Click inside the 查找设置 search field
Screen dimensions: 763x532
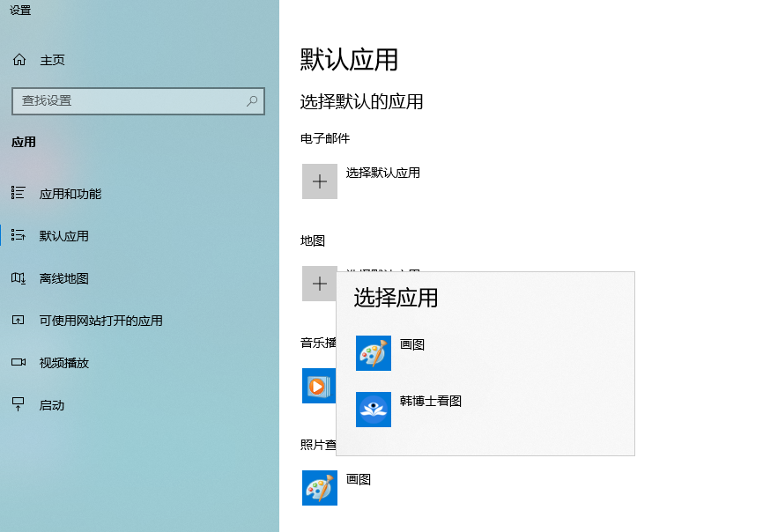pyautogui.click(x=123, y=101)
